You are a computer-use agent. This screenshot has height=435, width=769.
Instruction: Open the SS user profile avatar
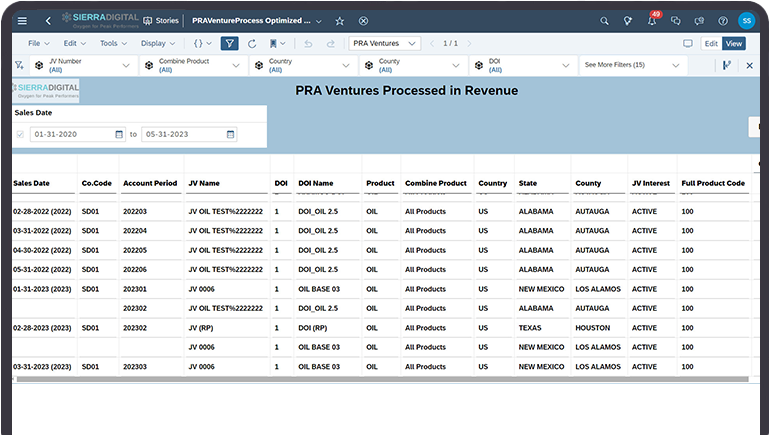click(746, 20)
